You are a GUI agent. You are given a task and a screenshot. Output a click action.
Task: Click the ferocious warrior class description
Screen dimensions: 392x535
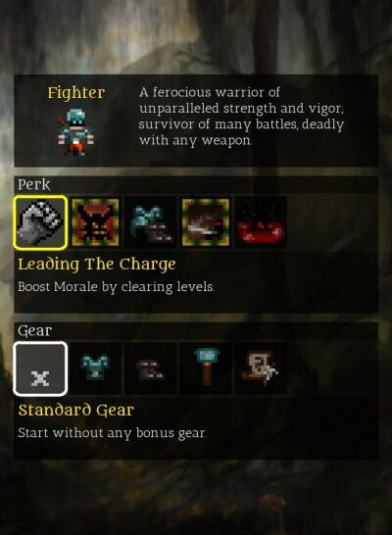241,117
